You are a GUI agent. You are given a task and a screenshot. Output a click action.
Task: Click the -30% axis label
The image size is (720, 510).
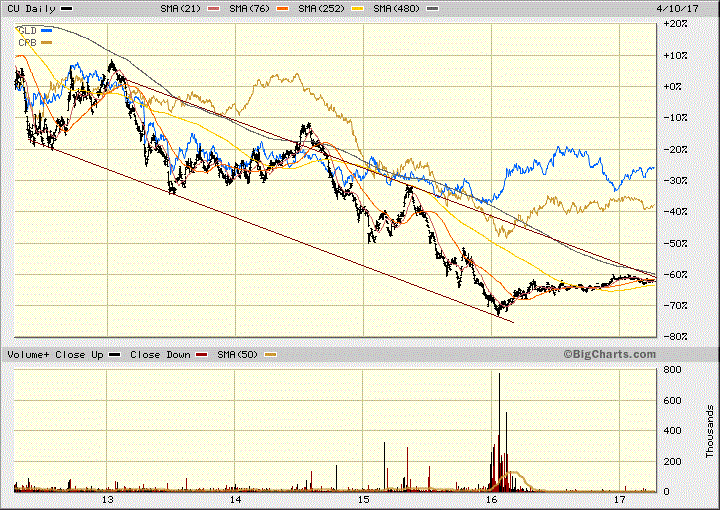tap(675, 180)
